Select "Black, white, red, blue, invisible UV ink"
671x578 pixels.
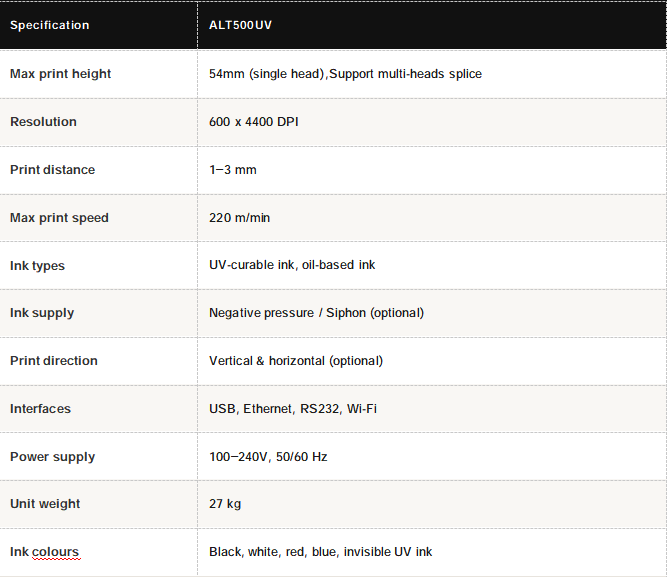click(x=320, y=552)
